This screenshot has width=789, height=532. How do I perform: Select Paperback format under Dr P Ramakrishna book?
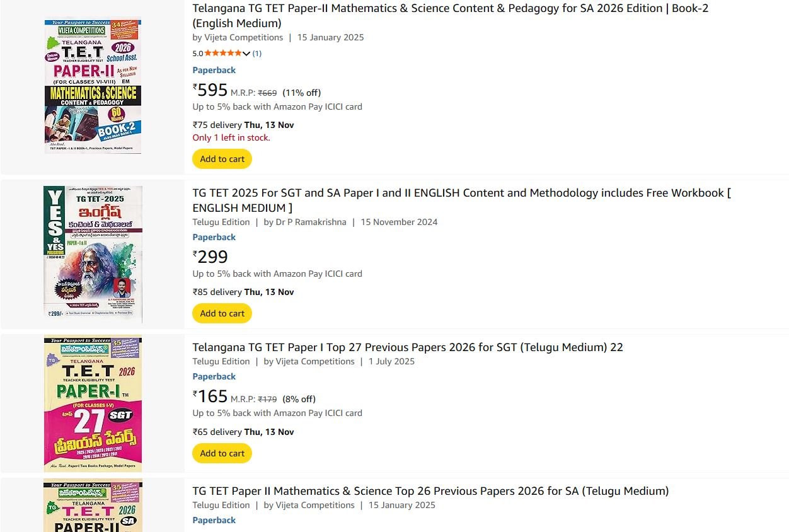pyautogui.click(x=214, y=237)
